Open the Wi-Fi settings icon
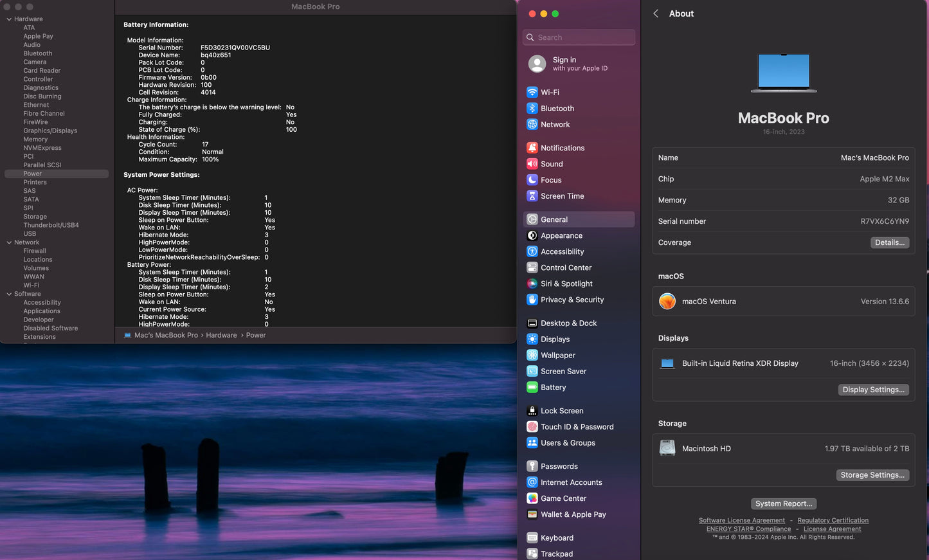This screenshot has height=560, width=929. point(532,92)
